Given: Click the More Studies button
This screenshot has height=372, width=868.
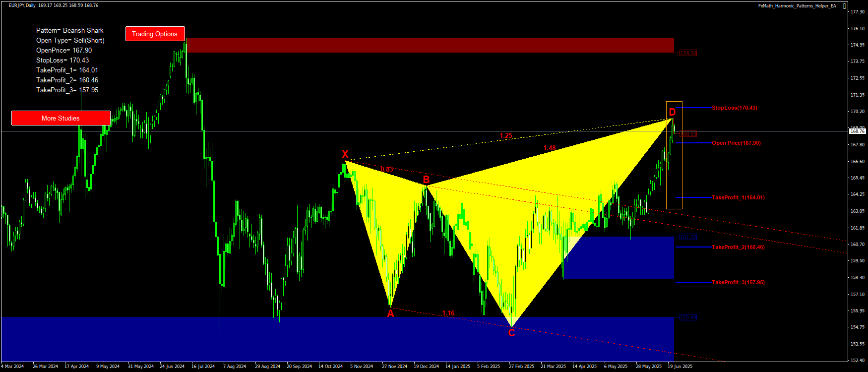Looking at the screenshot, I should coord(61,118).
